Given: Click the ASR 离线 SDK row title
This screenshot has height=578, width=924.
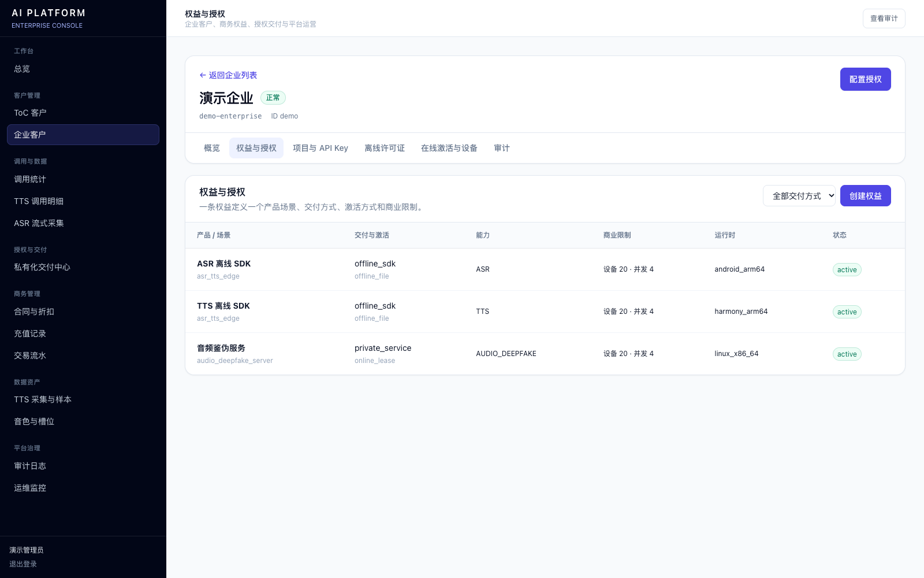Looking at the screenshot, I should (x=224, y=264).
